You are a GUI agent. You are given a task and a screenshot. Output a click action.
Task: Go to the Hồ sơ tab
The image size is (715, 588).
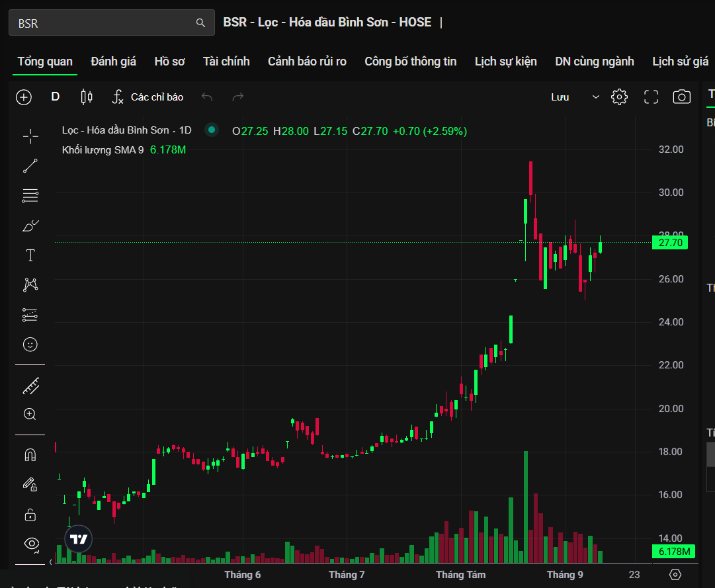[x=169, y=62]
